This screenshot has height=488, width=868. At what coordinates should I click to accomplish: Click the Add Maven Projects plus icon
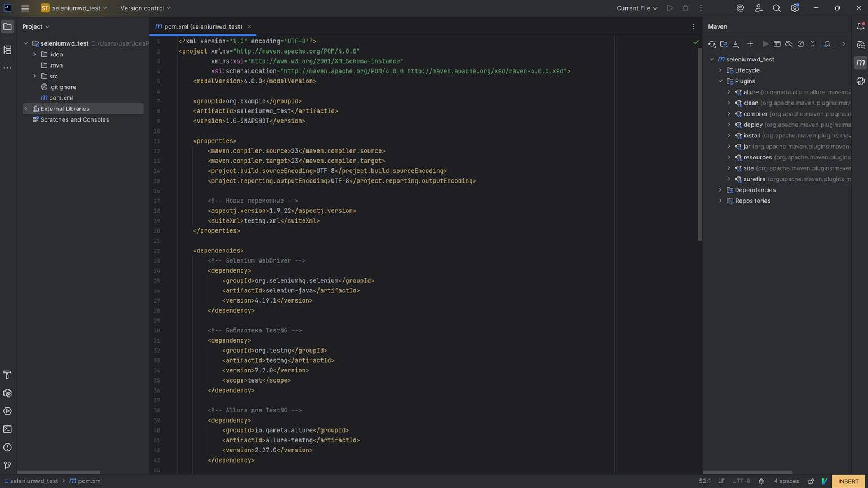(x=750, y=43)
